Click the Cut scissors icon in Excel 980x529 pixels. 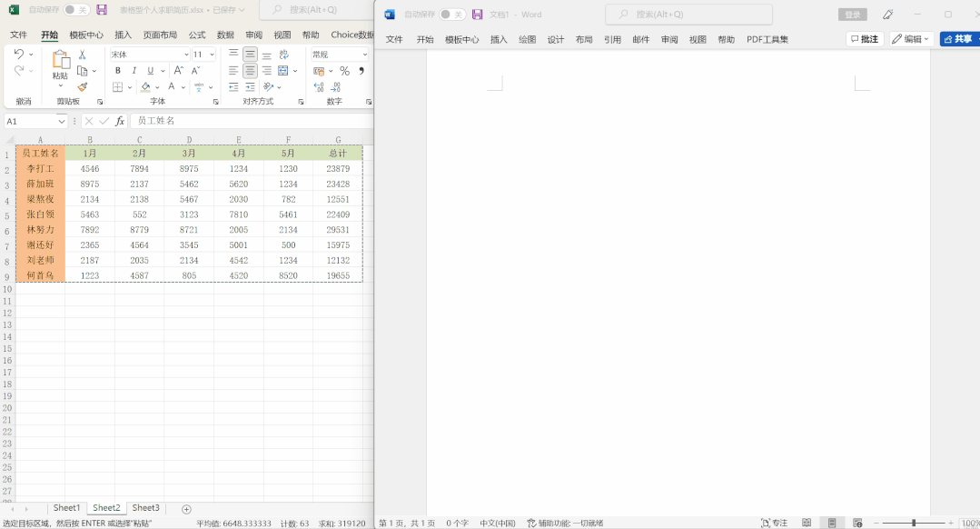point(82,55)
